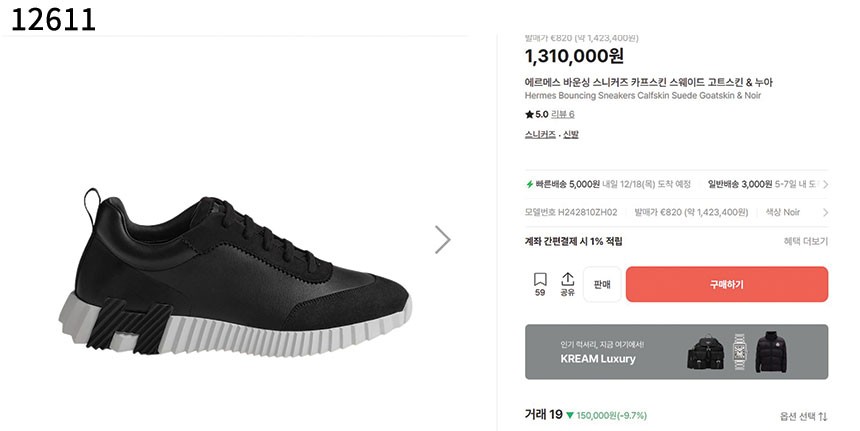860x431 pixels.
Task: Click the green price drop triangle
Action: [570, 415]
